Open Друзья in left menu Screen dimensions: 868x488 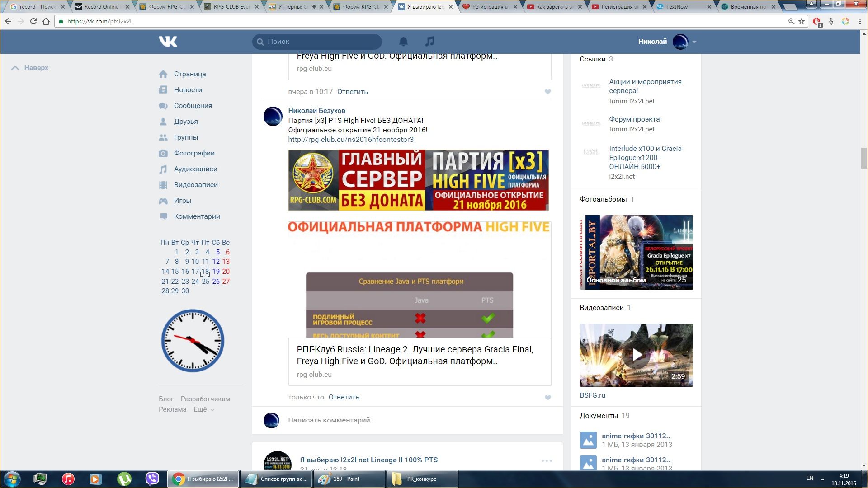click(x=186, y=122)
